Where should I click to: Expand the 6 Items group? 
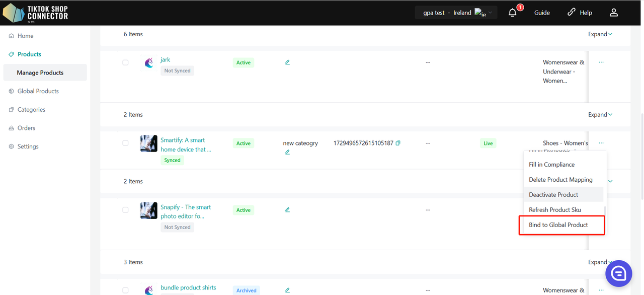pos(600,34)
